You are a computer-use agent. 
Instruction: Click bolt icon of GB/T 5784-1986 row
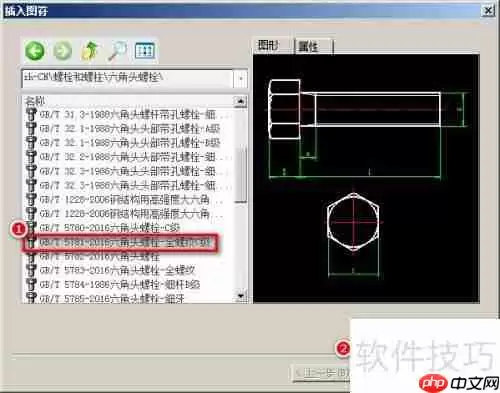click(31, 284)
